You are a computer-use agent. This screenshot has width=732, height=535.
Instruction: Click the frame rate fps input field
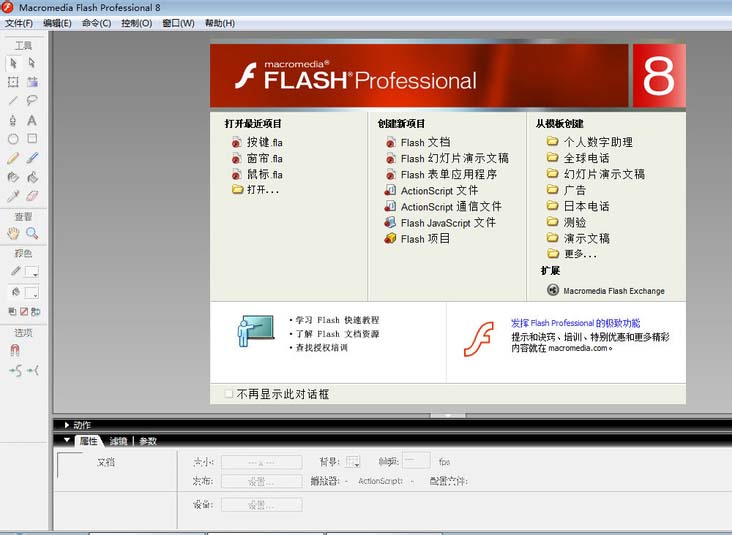pyautogui.click(x=416, y=461)
